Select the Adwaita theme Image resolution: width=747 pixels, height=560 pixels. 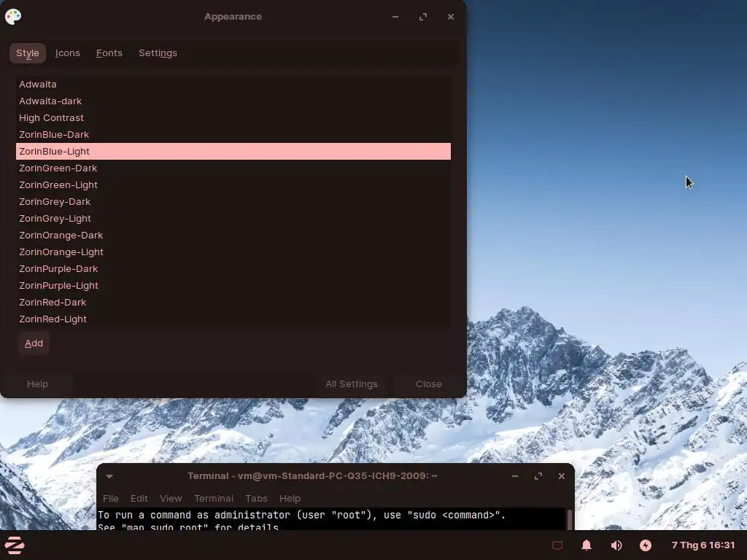click(x=233, y=85)
